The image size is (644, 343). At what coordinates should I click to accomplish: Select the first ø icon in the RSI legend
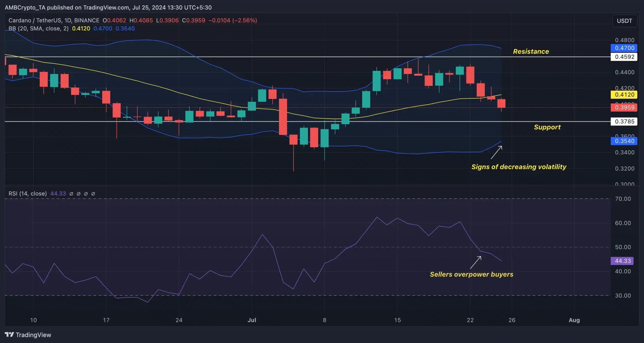coord(71,194)
